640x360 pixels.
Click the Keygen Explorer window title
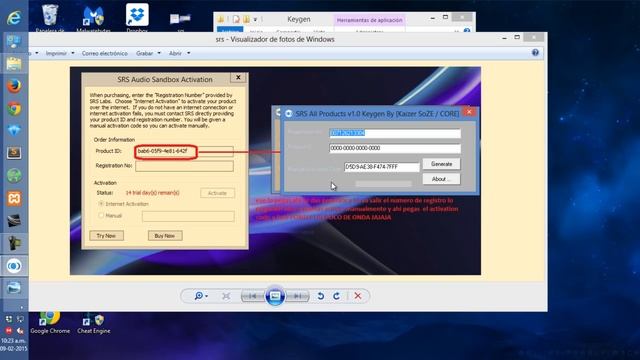[298, 19]
